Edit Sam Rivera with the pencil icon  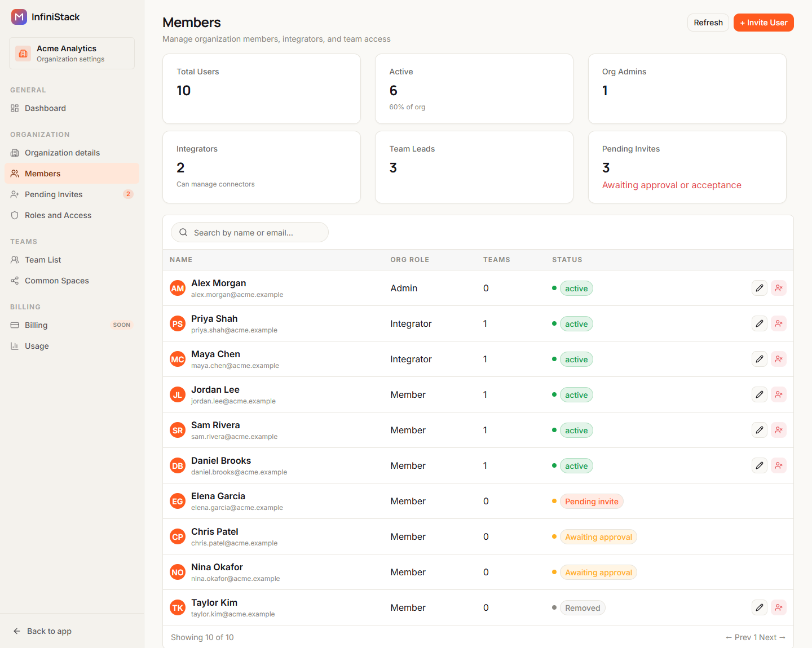coord(760,430)
